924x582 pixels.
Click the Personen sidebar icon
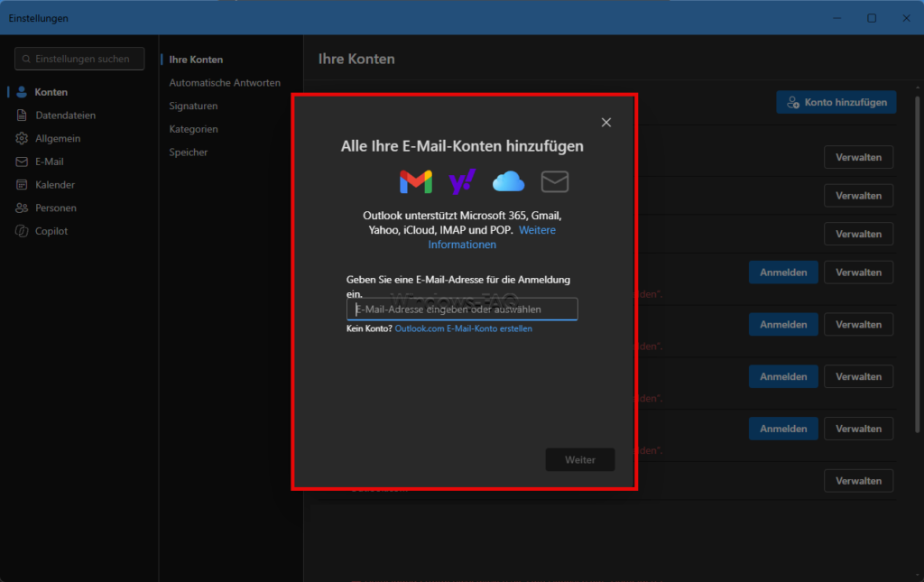click(x=22, y=208)
